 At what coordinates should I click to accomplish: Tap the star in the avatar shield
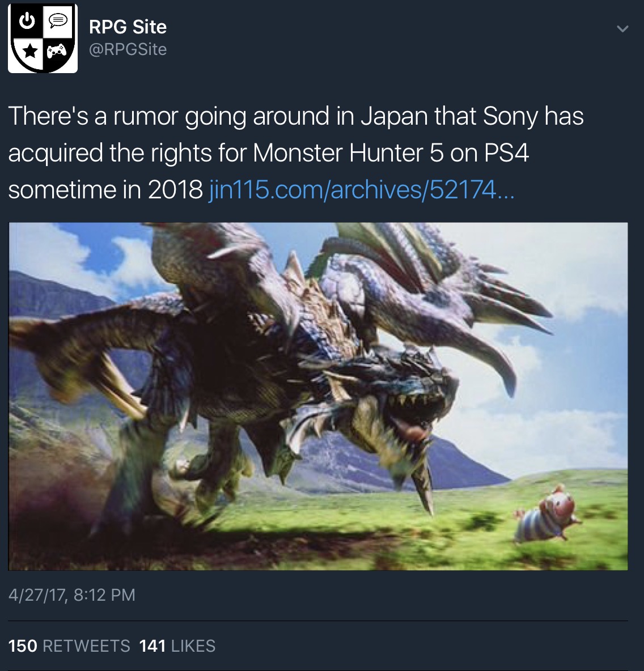29,52
